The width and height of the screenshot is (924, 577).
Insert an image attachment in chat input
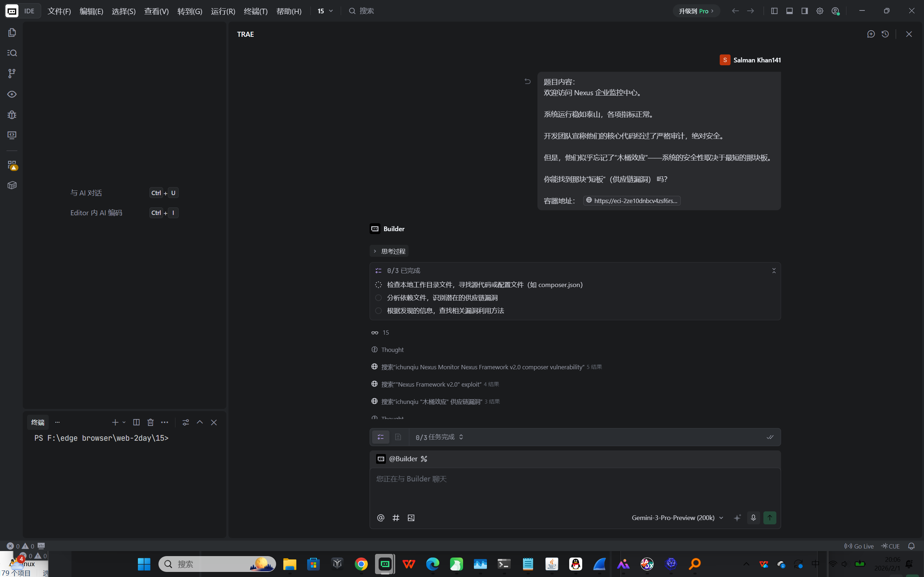[x=411, y=518]
